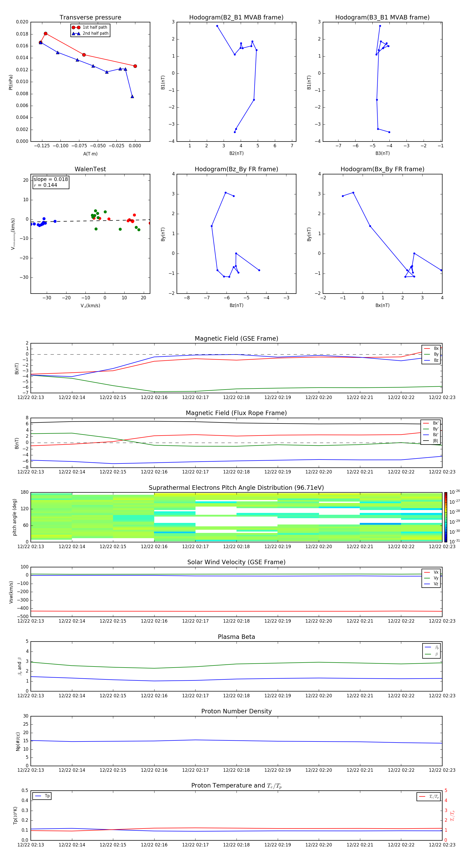Click the red Te/Tp legend box
This screenshot has height=868, width=473.
click(x=429, y=796)
